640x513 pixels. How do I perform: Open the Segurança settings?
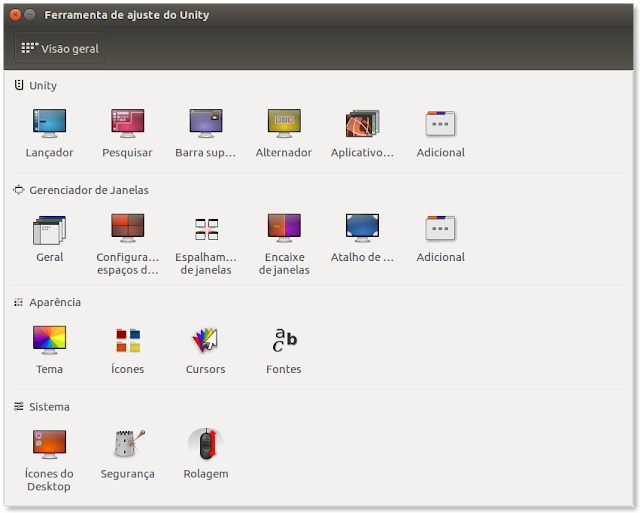127,445
